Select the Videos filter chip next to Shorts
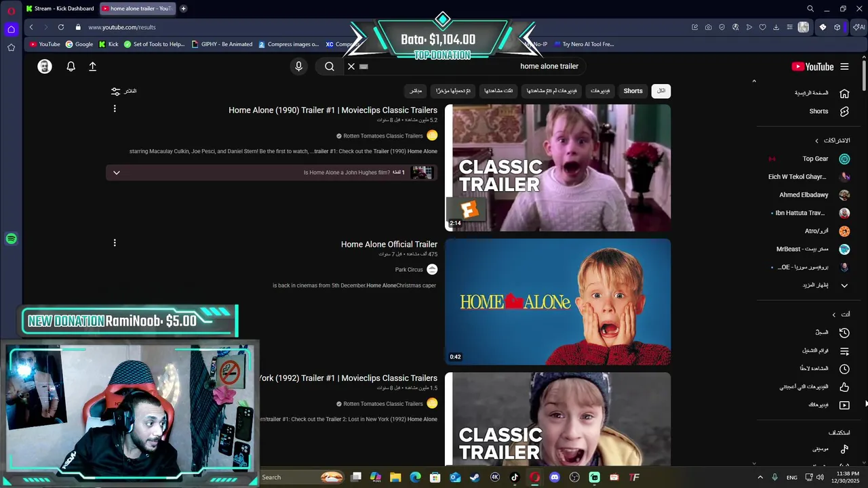This screenshot has width=868, height=488. coord(599,91)
